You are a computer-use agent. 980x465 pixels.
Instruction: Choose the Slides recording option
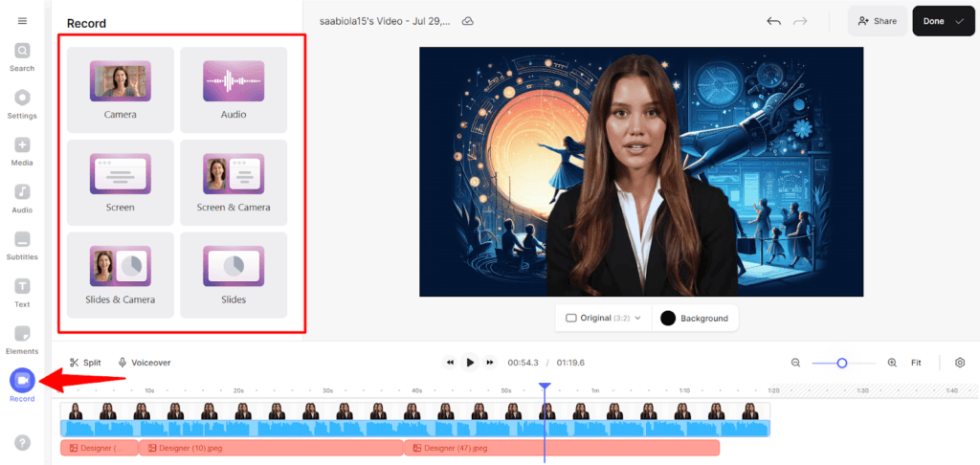tap(234, 275)
